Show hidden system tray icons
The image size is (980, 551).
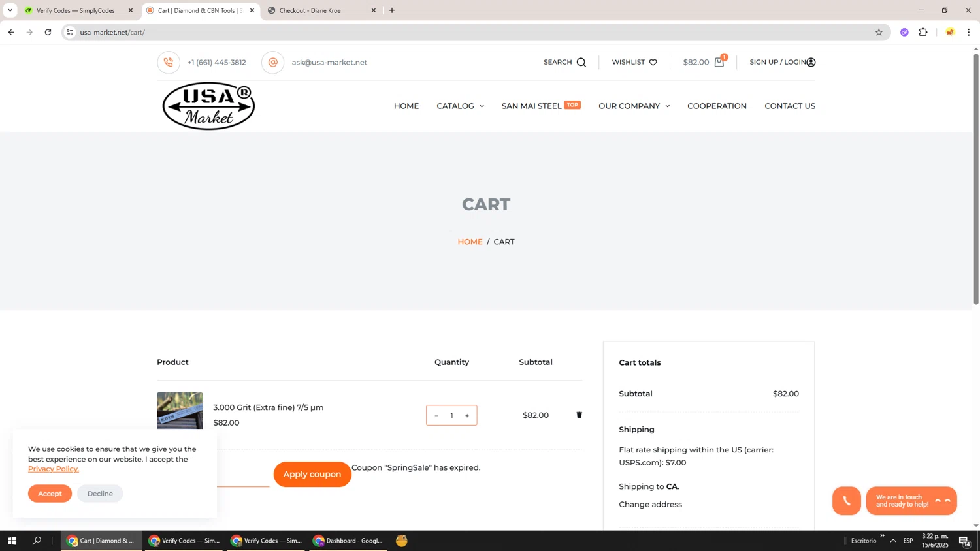(893, 541)
